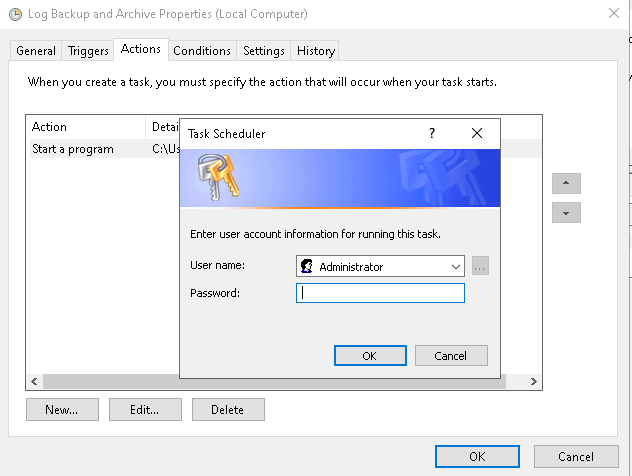
Task: Open the Conditions tab
Action: tap(202, 51)
